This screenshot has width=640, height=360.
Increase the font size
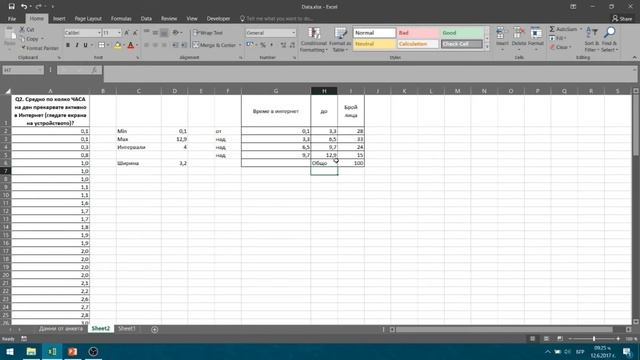(127, 33)
